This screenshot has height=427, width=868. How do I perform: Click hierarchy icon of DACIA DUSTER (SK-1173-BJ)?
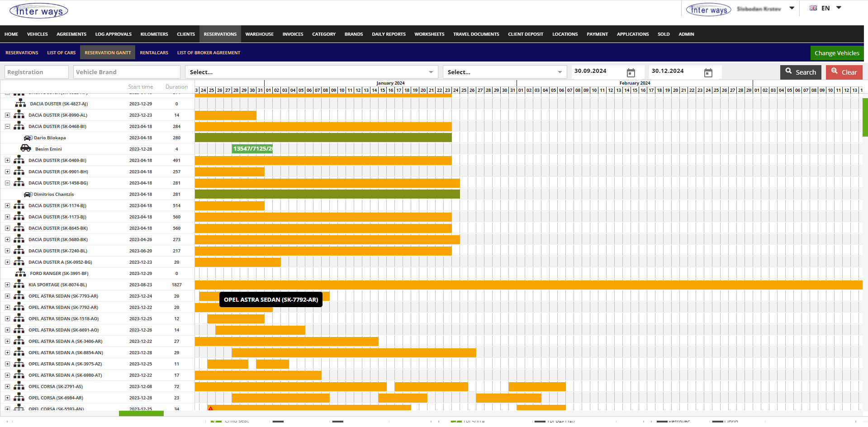[19, 216]
